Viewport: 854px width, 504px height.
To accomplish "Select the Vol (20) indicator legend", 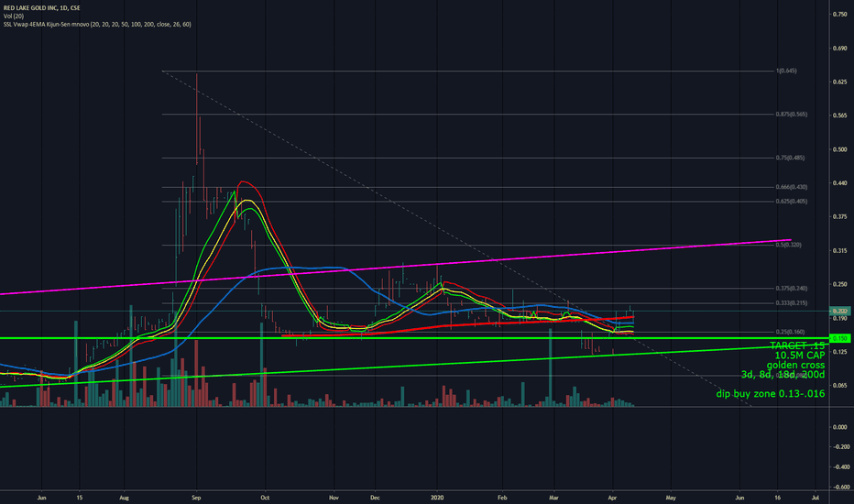I will [13, 16].
